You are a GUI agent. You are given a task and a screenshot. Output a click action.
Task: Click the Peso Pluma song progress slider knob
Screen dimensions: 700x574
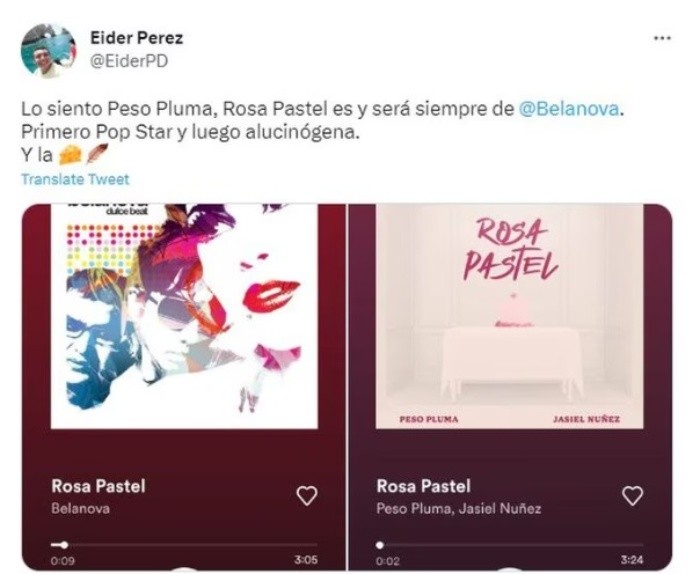[x=380, y=545]
